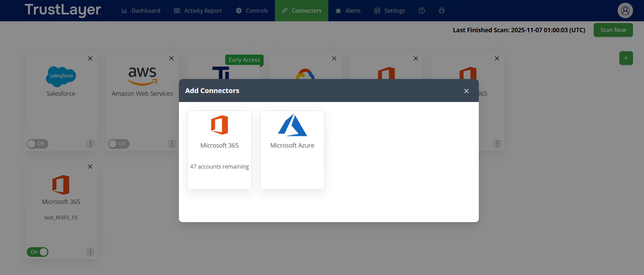
Task: Remove the Salesforce connector card
Action: [90, 58]
